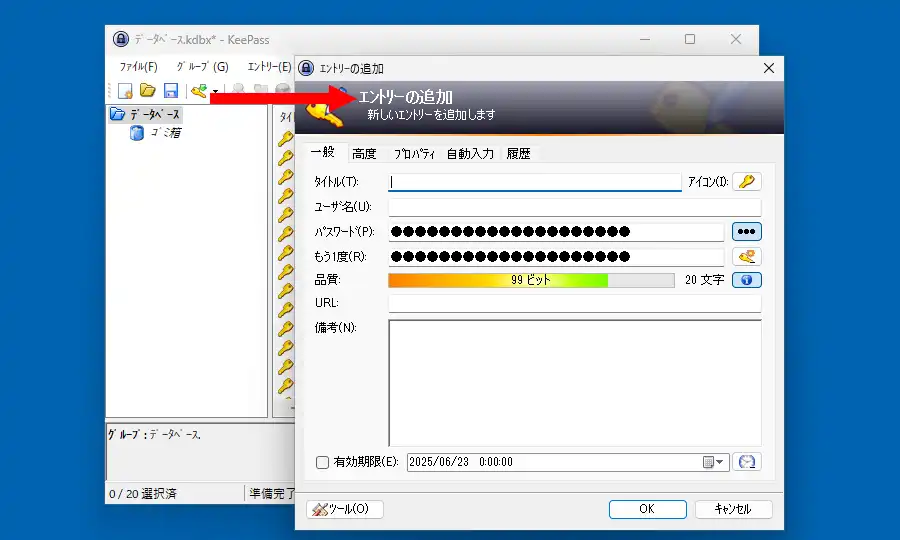Click the expiry presets clock icon
This screenshot has width=900, height=540.
click(x=747, y=462)
